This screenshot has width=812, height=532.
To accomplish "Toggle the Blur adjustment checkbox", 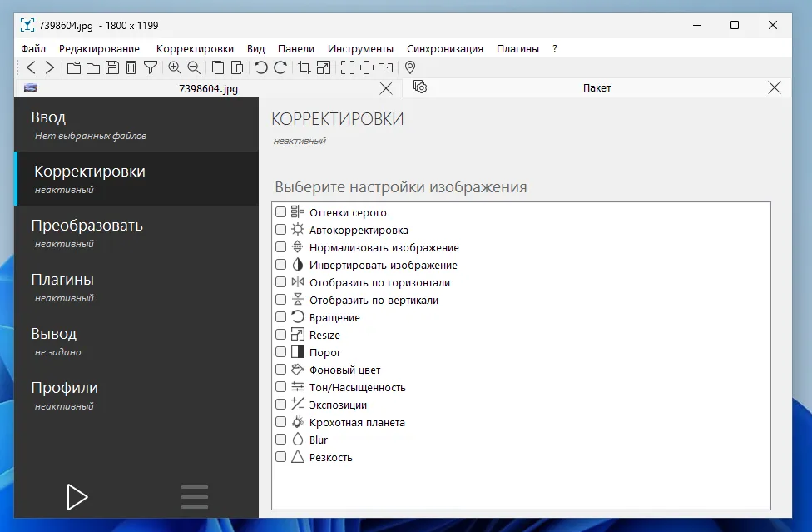I will [280, 439].
